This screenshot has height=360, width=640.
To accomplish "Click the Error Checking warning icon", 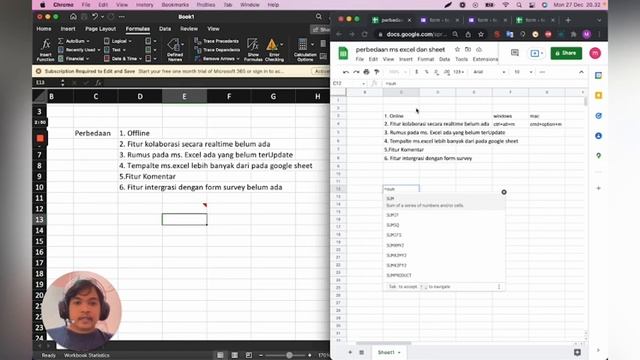I will (x=272, y=44).
